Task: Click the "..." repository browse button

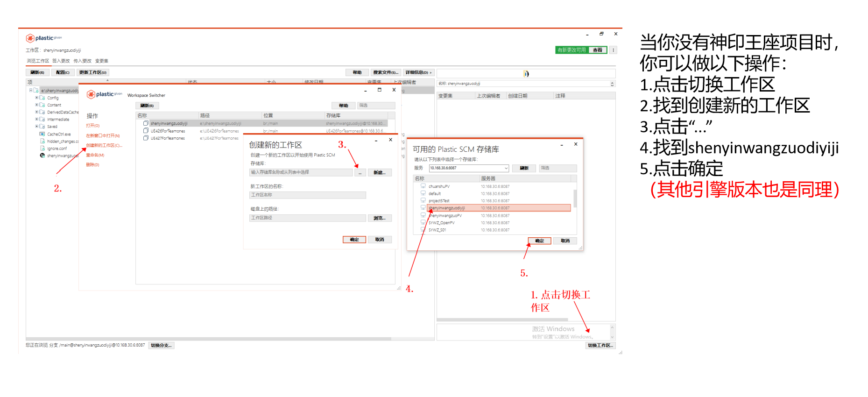Action: [360, 173]
